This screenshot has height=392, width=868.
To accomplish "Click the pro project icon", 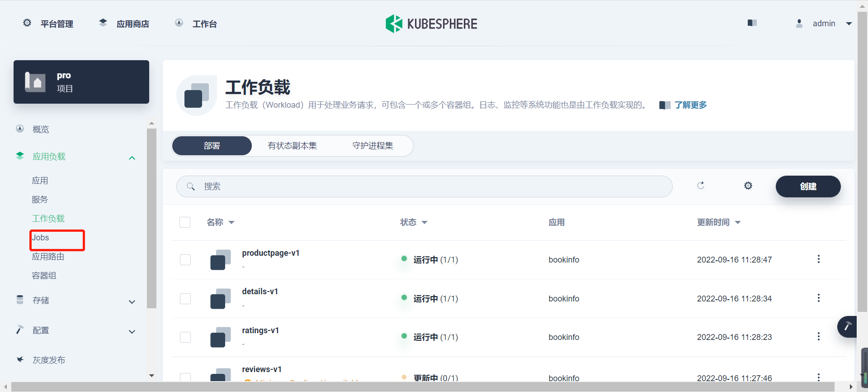I will pyautogui.click(x=35, y=82).
